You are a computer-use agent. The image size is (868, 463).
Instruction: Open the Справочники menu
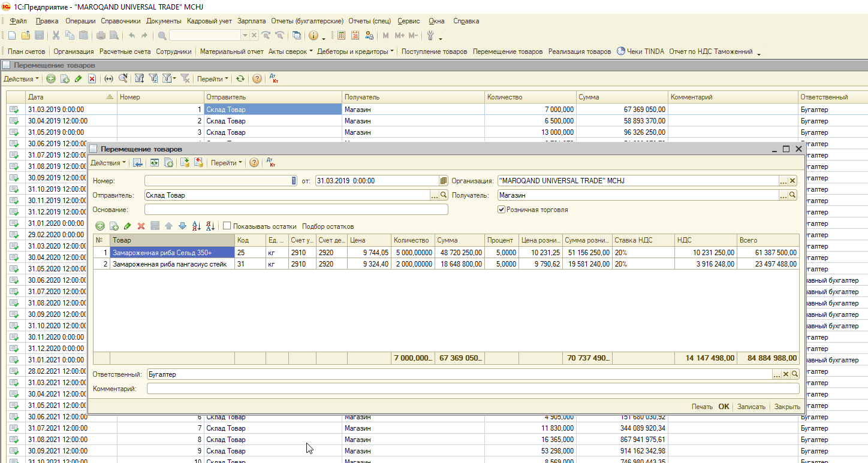pos(120,21)
